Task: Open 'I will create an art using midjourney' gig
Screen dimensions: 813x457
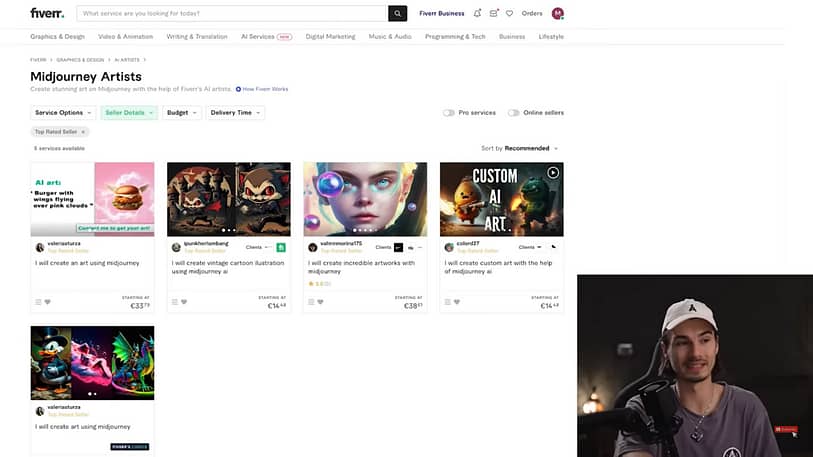Action: point(87,263)
